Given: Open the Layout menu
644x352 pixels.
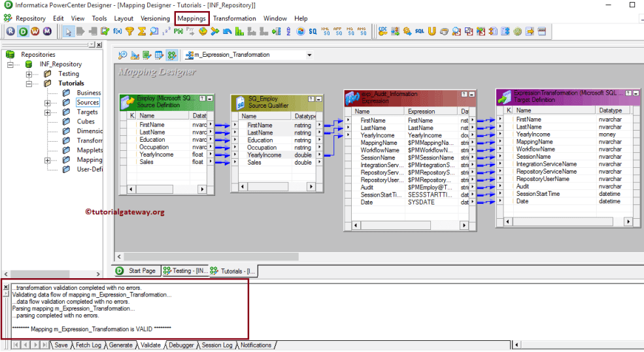Looking at the screenshot, I should (x=124, y=18).
